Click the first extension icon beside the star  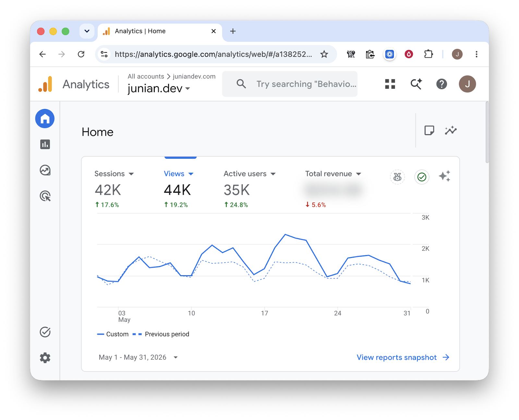351,54
